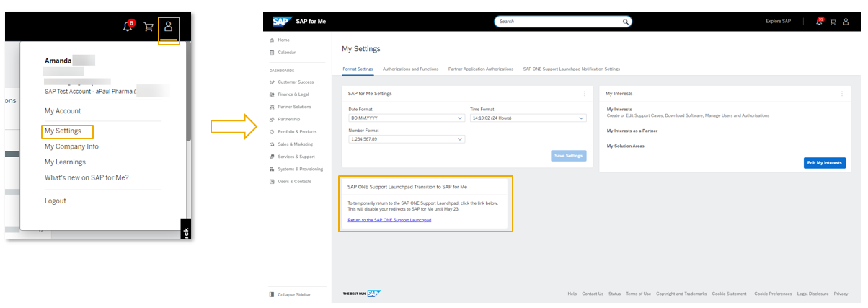Click into the Search input field

tap(555, 22)
